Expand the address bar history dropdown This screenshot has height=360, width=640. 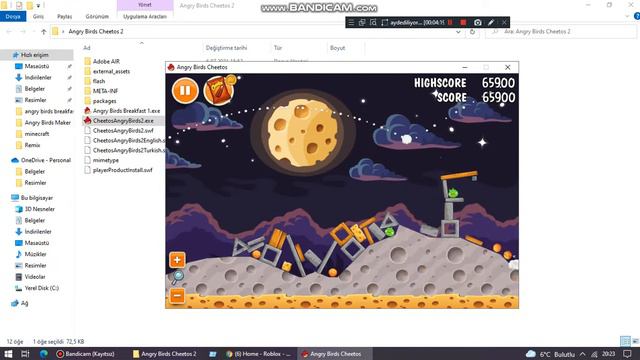458,31
